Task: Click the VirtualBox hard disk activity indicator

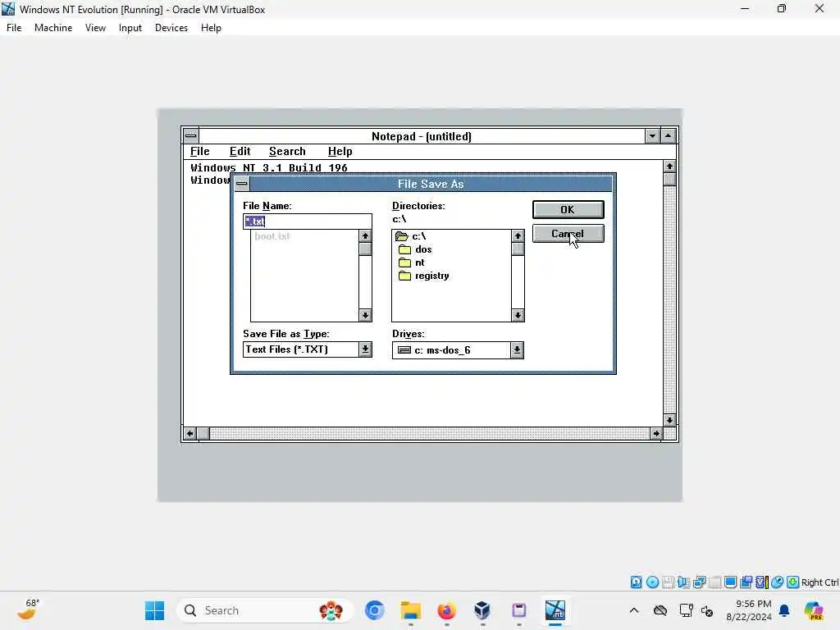Action: coord(636,582)
